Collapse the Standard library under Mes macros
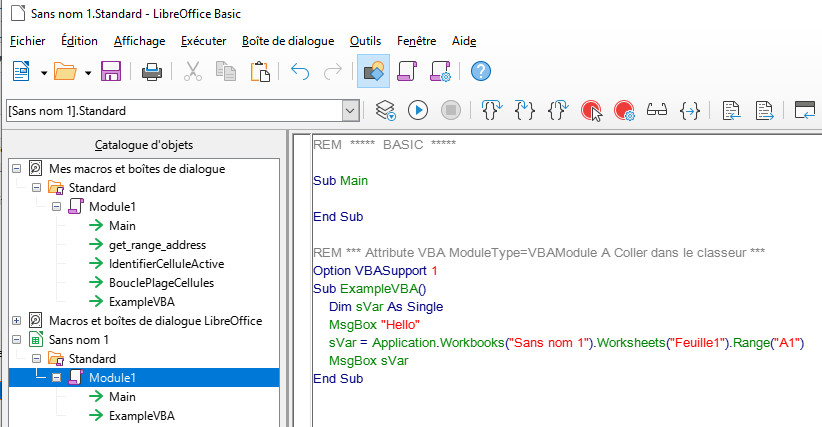The width and height of the screenshot is (822, 427). click(x=36, y=188)
